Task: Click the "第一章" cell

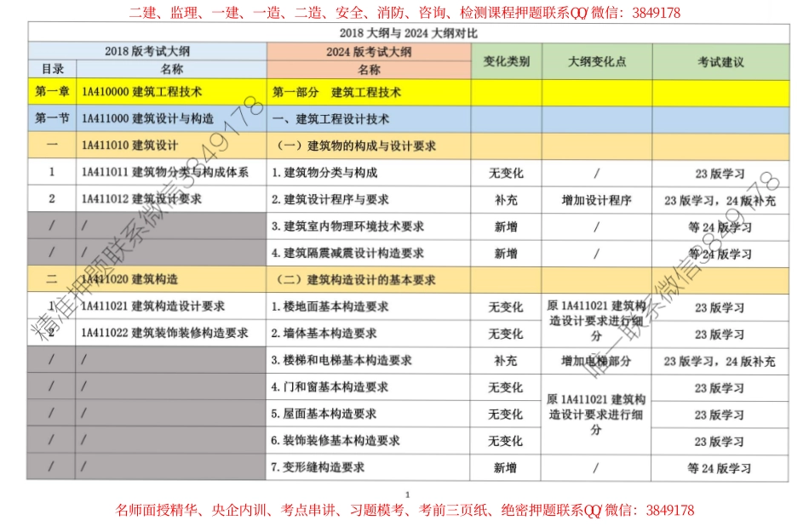Action: [52, 92]
